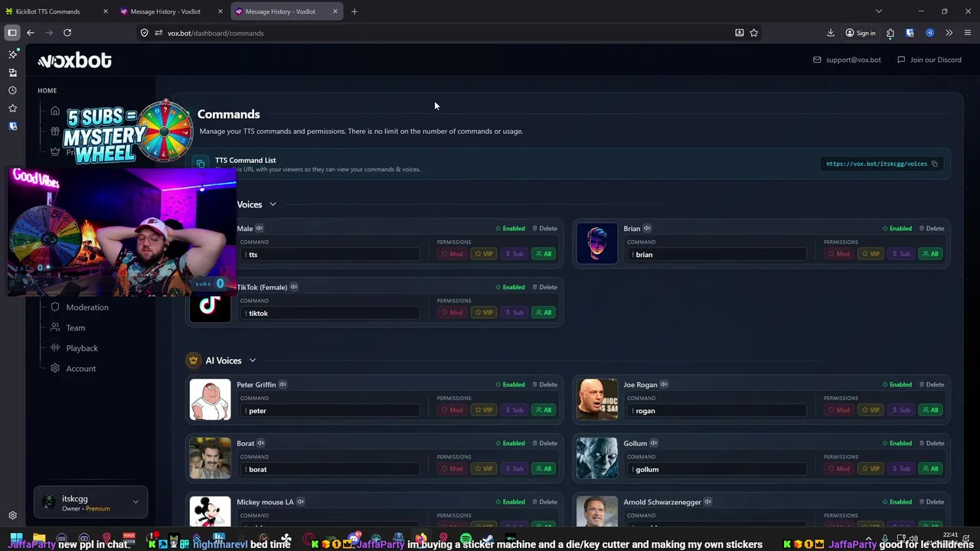Play the Gollum voice preview
The width and height of the screenshot is (980, 551).
click(x=654, y=443)
